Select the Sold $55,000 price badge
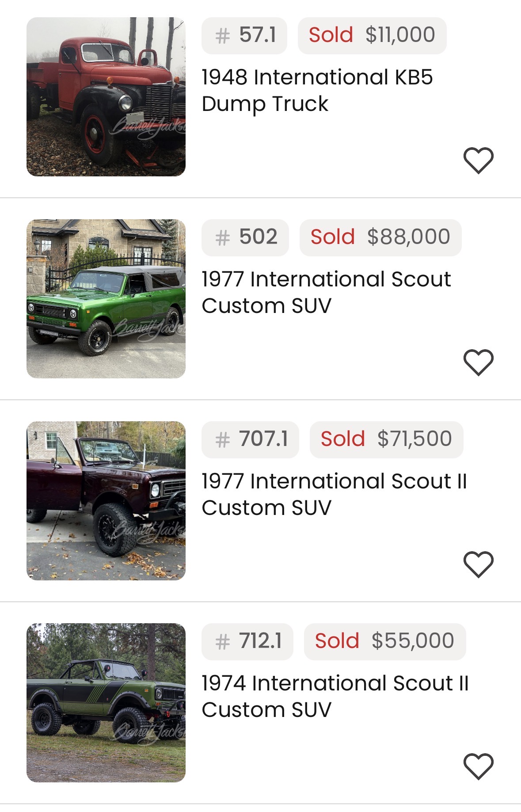 pos(384,641)
